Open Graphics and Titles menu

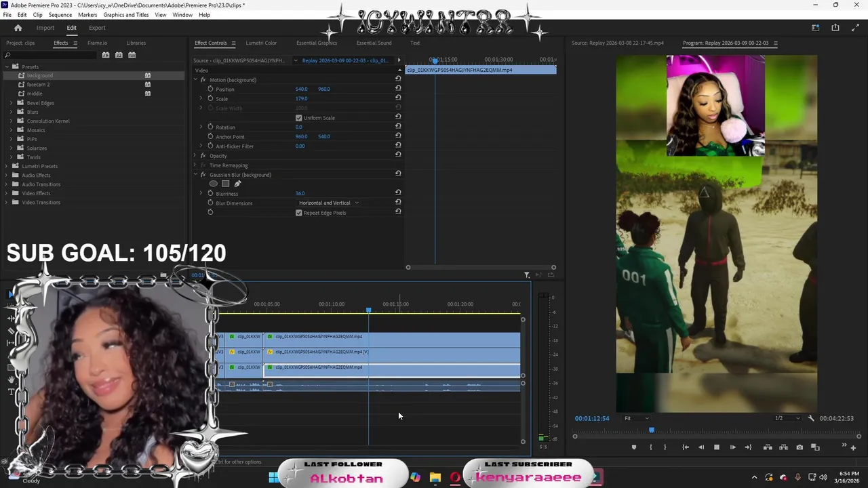[126, 15]
